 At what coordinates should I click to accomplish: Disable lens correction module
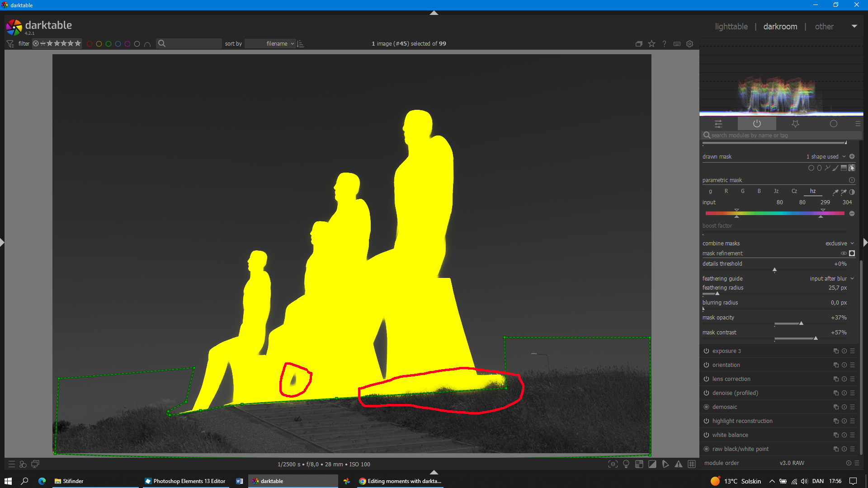coord(706,379)
